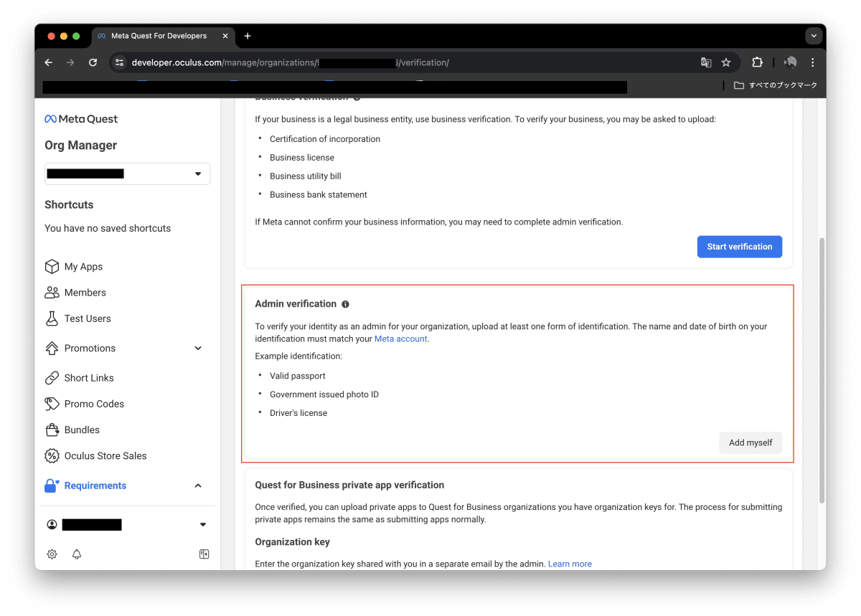Image resolution: width=861 pixels, height=616 pixels.
Task: Click the Short Links chain icon
Action: [x=52, y=378]
